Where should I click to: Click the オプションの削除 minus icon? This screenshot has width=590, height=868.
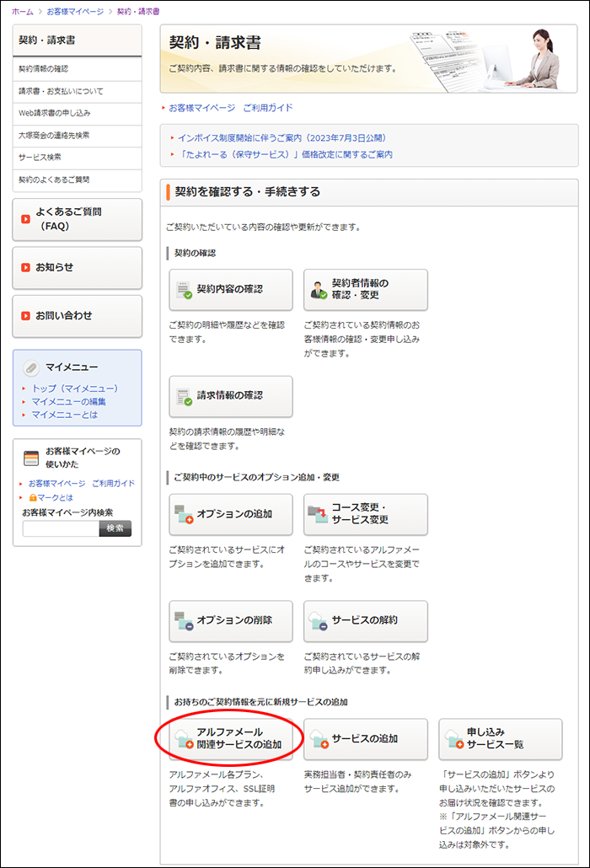pos(184,621)
